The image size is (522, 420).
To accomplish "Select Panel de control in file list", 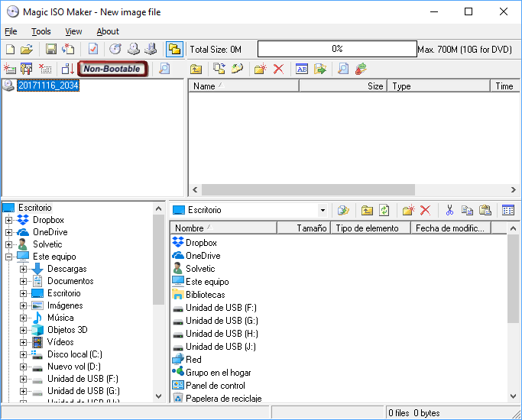I will (x=215, y=386).
